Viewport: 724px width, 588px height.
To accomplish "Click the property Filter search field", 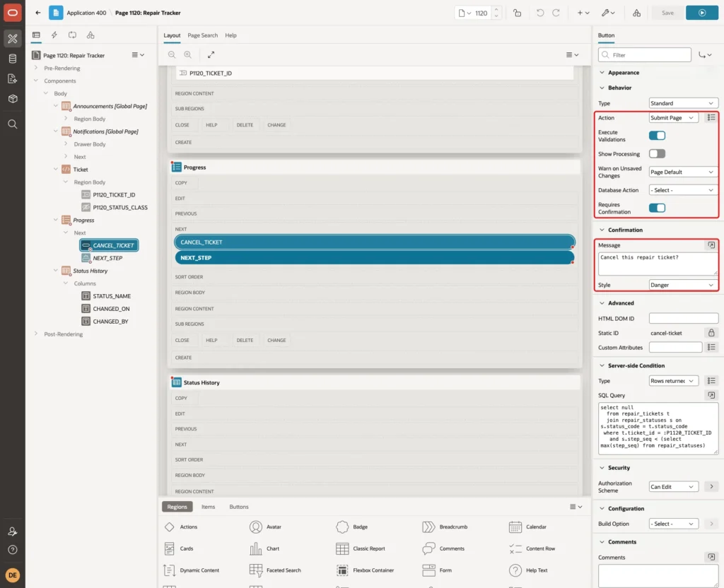I will (645, 55).
